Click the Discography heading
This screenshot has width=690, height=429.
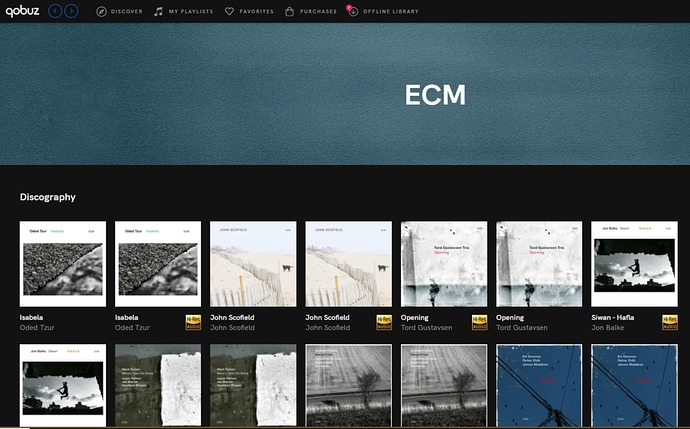[x=48, y=197]
